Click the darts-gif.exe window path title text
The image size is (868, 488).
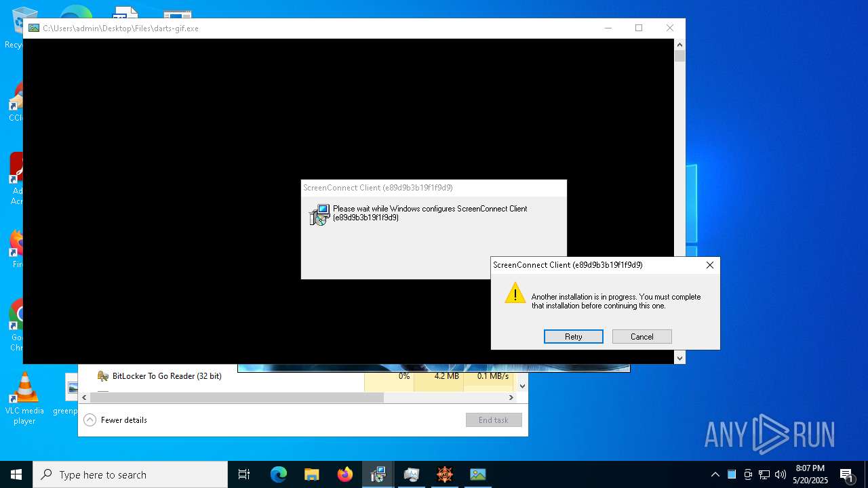pyautogui.click(x=121, y=28)
